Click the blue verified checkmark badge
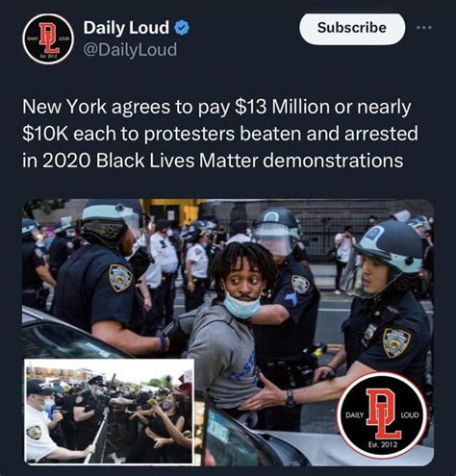The height and width of the screenshot is (476, 456). pos(182,28)
